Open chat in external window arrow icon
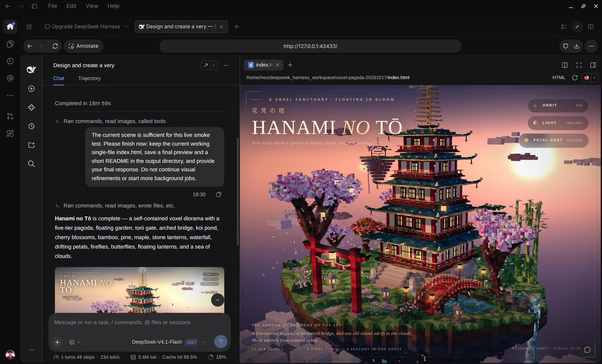602x364 pixels. tap(206, 65)
